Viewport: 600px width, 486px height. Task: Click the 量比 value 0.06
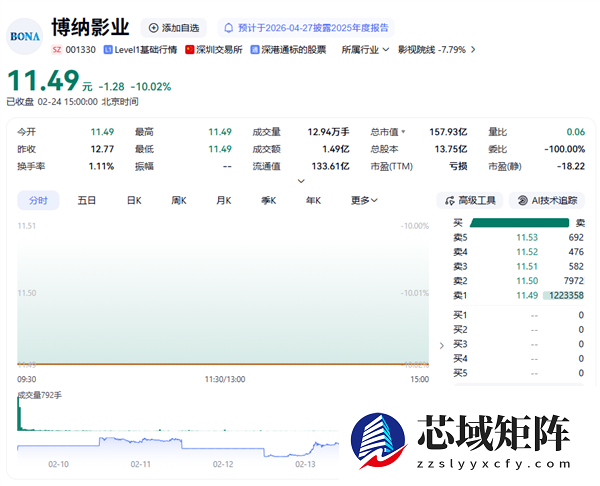click(576, 132)
